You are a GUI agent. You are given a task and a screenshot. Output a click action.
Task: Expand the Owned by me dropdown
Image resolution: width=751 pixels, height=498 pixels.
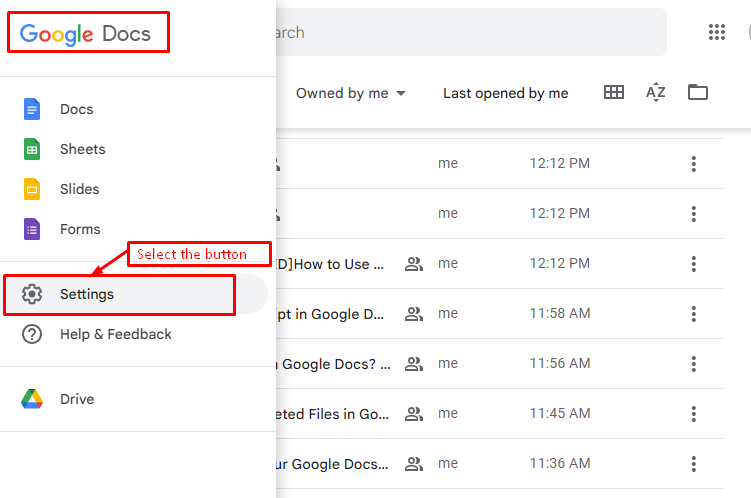(351, 93)
